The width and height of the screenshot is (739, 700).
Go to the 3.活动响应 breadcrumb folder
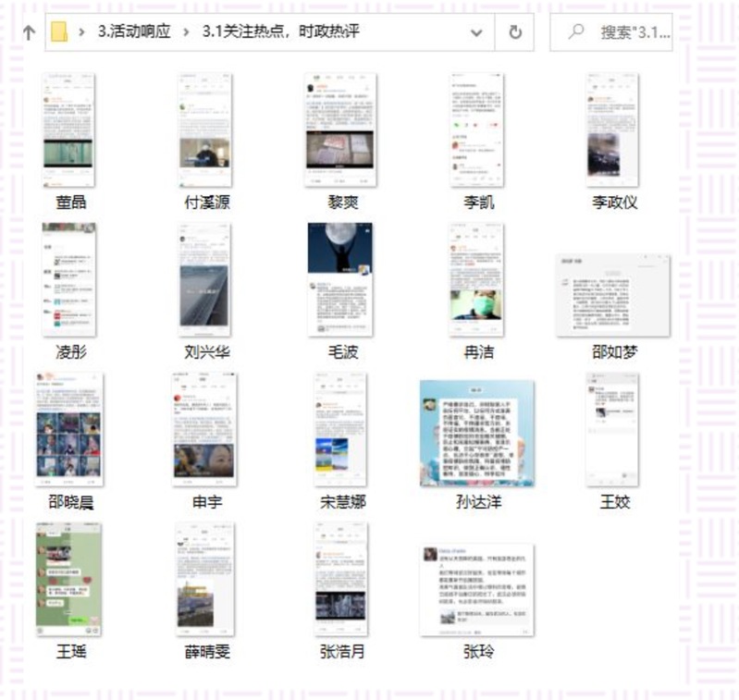pyautogui.click(x=135, y=32)
